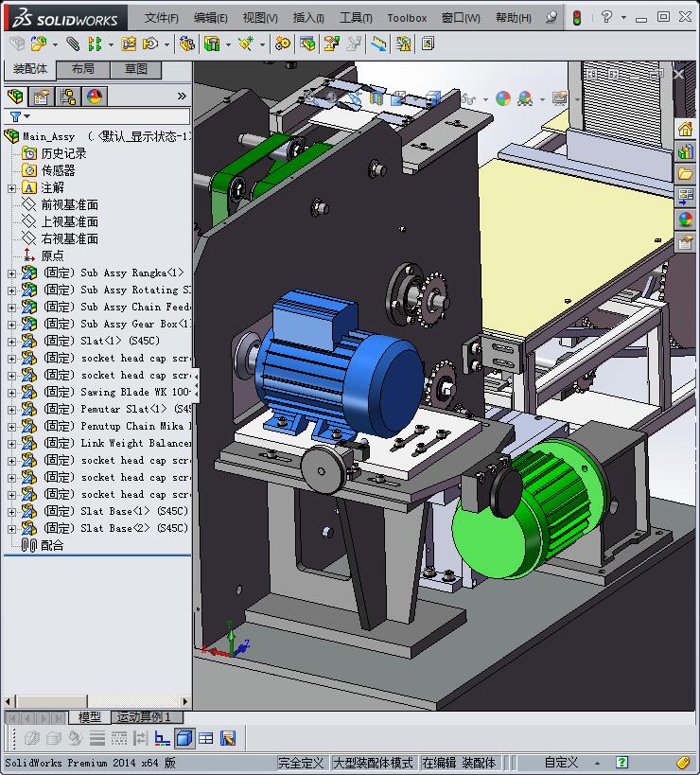Expand the Slat Base<2> (S45C) node

coord(11,529)
